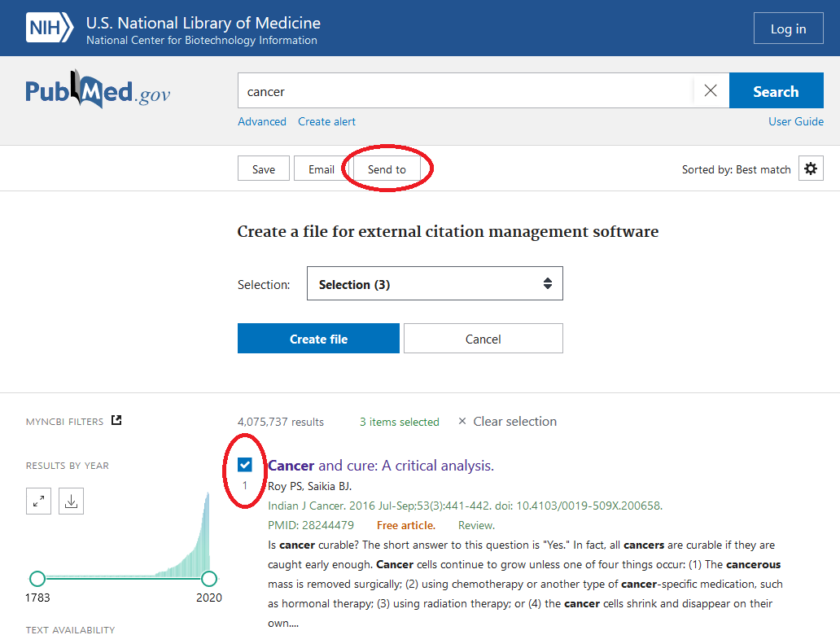The image size is (840, 635).
Task: Uncheck the 'Cancer and cure' article checkbox
Action: pyautogui.click(x=244, y=465)
